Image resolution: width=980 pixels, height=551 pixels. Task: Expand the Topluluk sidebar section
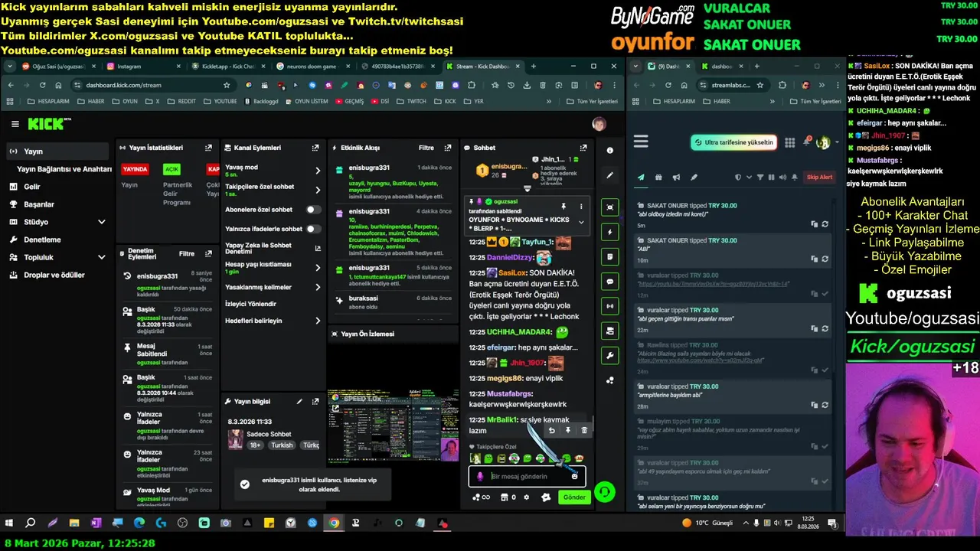click(x=102, y=257)
